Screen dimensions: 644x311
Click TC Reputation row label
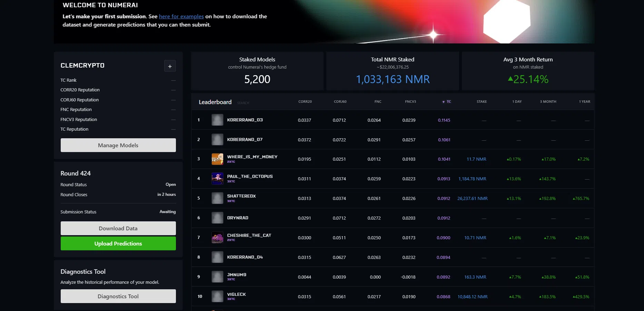[75, 129]
